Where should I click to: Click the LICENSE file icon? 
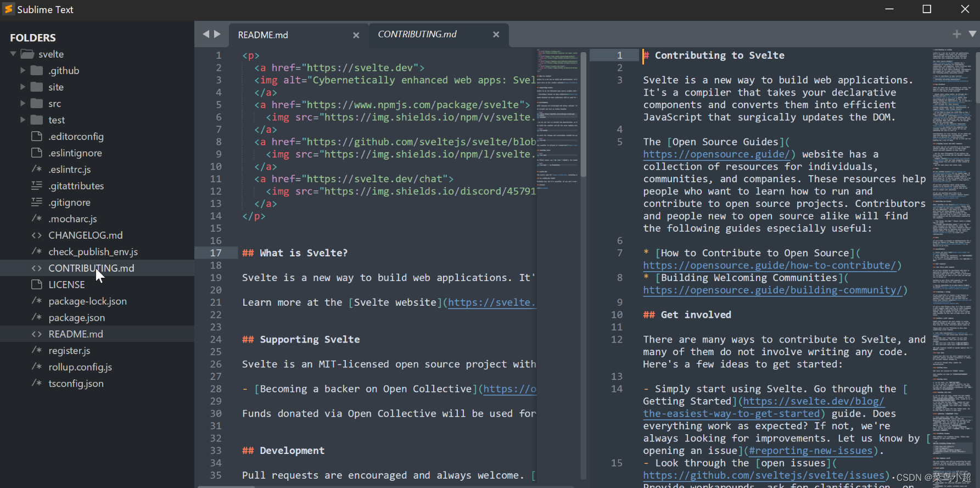tap(37, 284)
